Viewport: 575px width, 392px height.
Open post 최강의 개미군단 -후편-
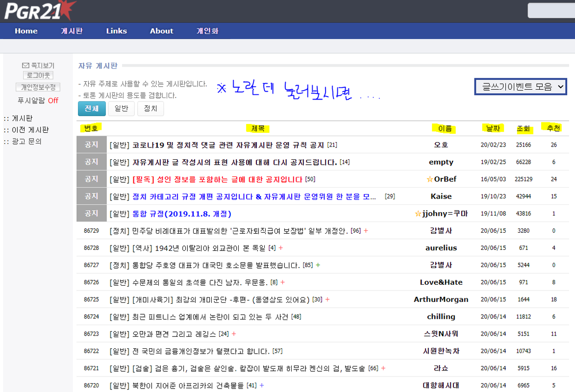tap(221, 299)
